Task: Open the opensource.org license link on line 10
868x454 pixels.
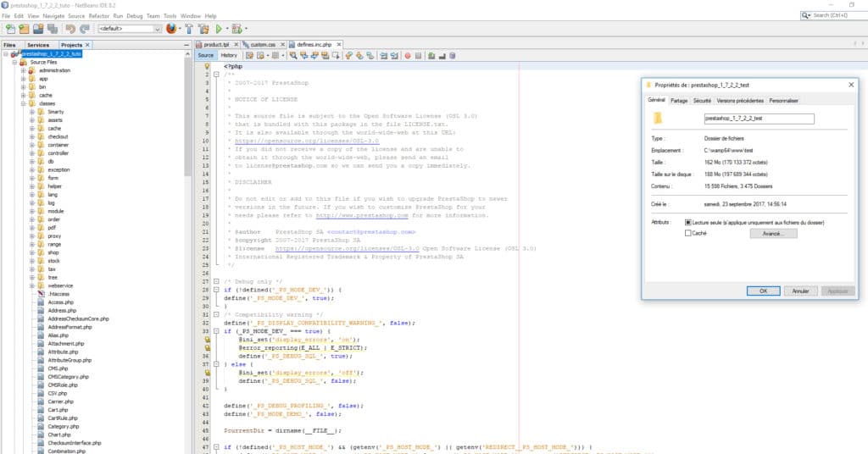Action: [307, 141]
